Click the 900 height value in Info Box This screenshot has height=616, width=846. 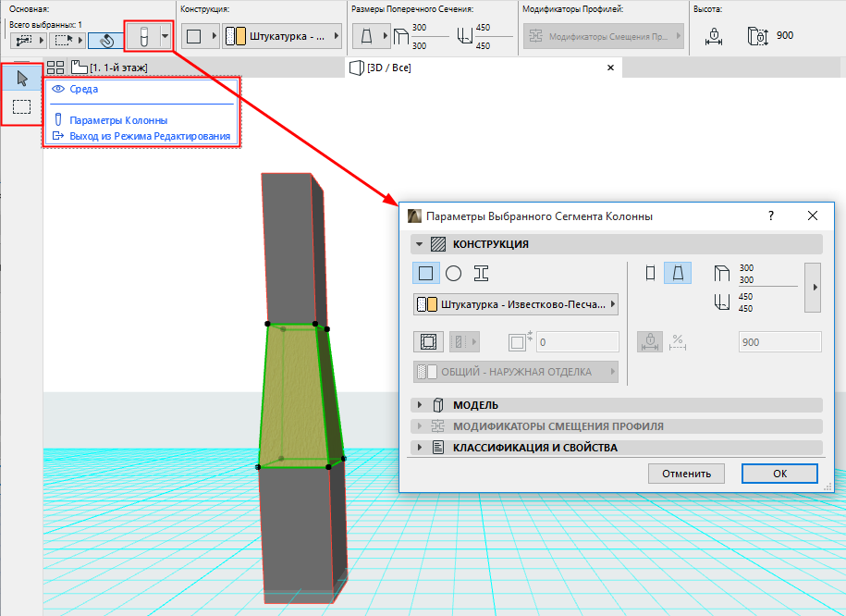(x=785, y=36)
